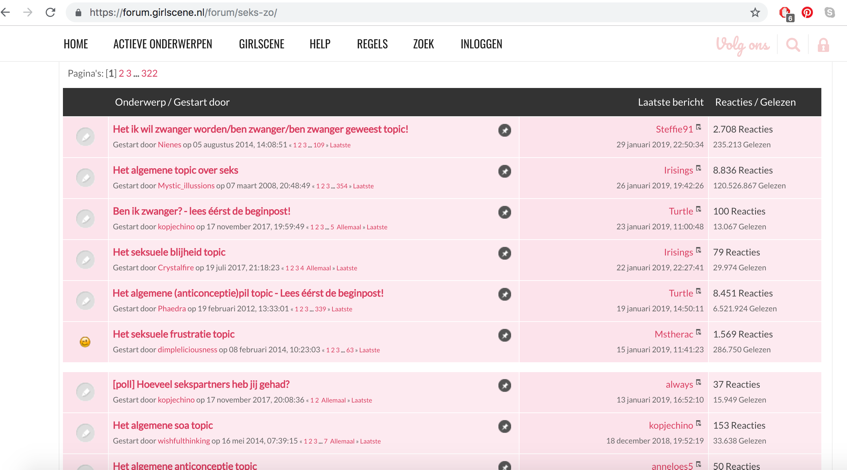The height and width of the screenshot is (470, 847).
Task: Go to page 322 of the forum
Action: [149, 73]
